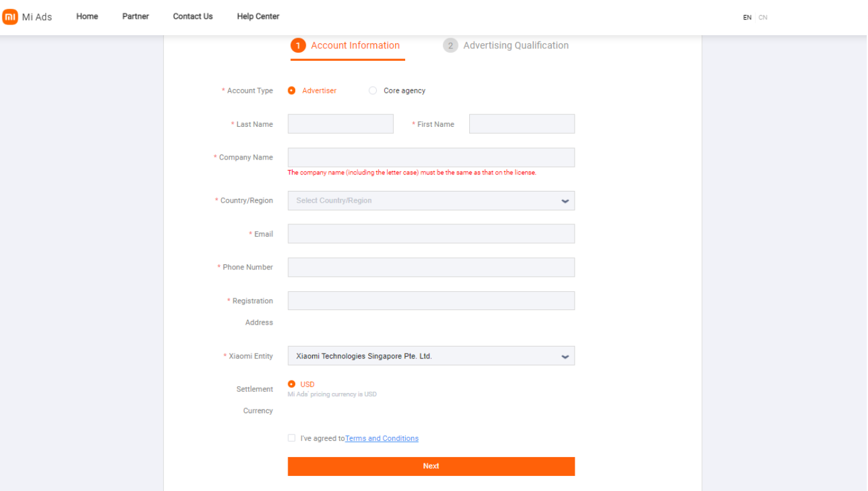
Task: Open the Help Center page
Action: click(x=258, y=16)
